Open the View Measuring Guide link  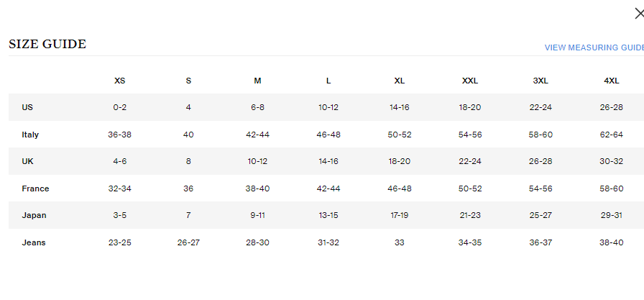[x=594, y=47]
